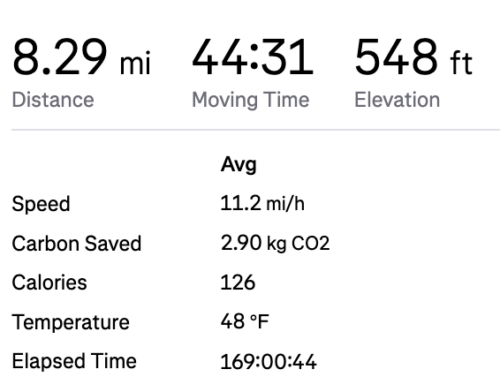500x392 pixels.
Task: Click the ft unit beside elevation
Action: coord(461,62)
